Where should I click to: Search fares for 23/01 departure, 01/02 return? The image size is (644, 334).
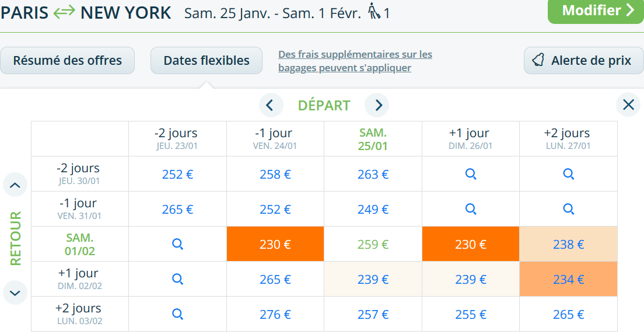coord(177,244)
